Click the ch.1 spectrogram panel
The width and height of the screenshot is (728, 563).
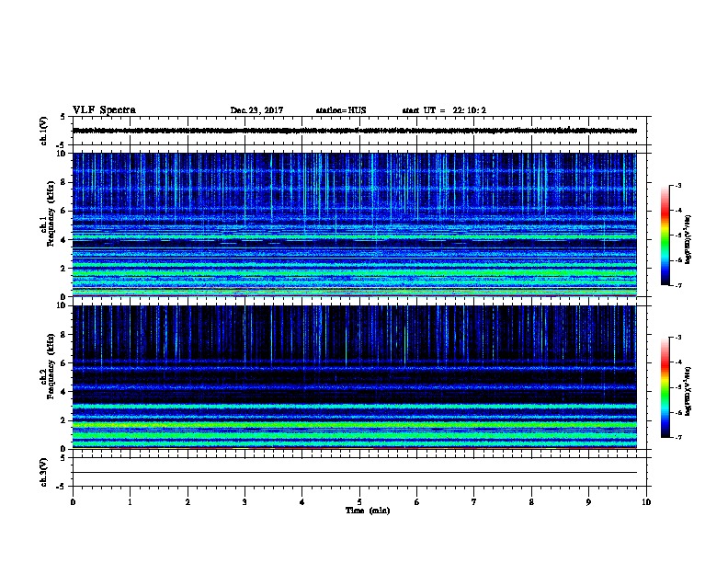point(355,224)
